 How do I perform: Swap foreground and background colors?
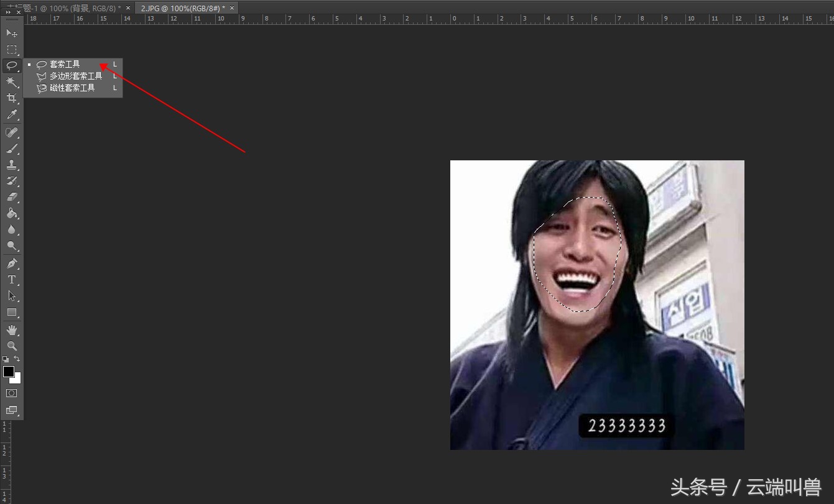(17, 359)
